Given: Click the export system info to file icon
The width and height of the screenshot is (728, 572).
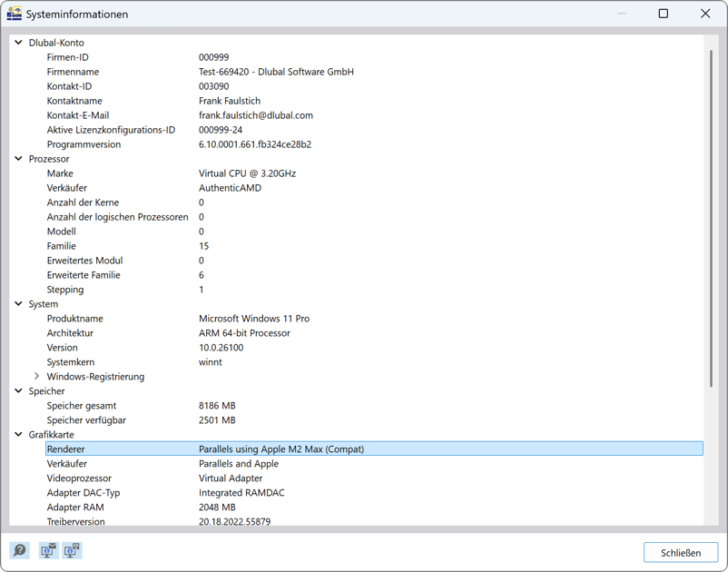Looking at the screenshot, I should (x=72, y=551).
